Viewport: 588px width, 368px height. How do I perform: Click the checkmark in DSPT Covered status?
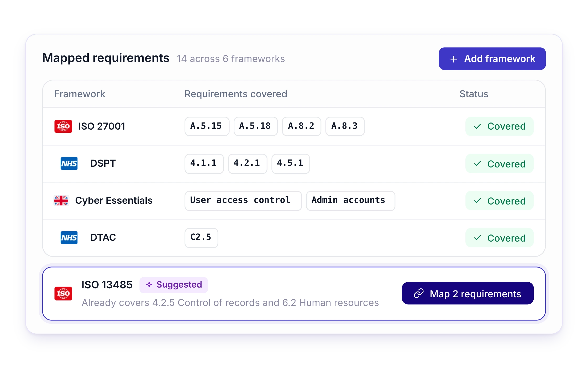[x=477, y=164]
